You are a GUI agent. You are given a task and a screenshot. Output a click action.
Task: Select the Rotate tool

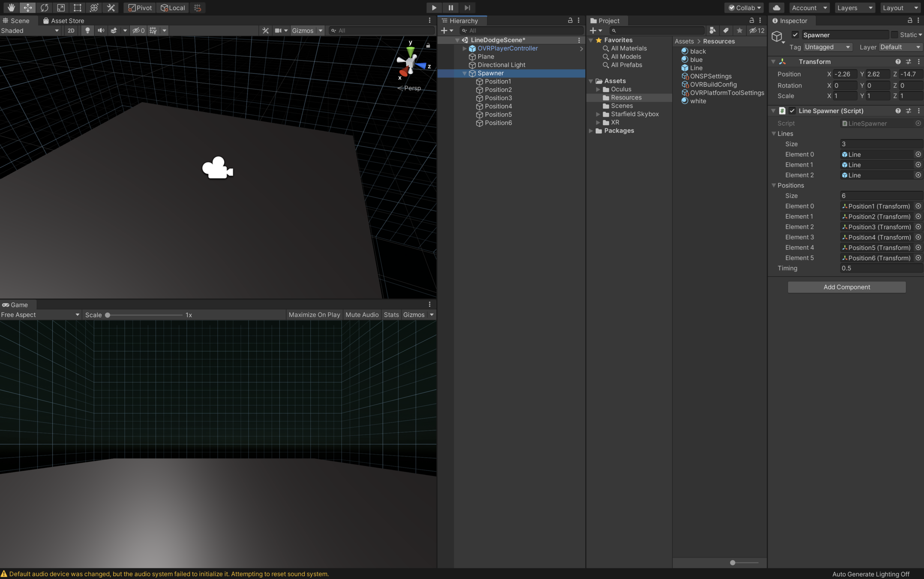click(44, 8)
